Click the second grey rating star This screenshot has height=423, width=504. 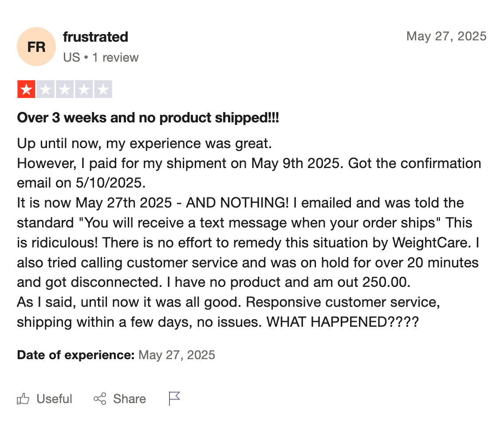pyautogui.click(x=46, y=89)
